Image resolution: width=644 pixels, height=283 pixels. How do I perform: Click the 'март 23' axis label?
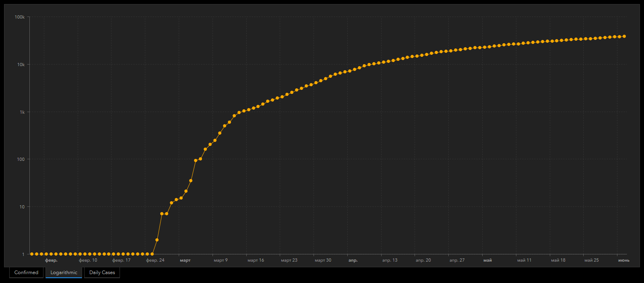point(289,260)
